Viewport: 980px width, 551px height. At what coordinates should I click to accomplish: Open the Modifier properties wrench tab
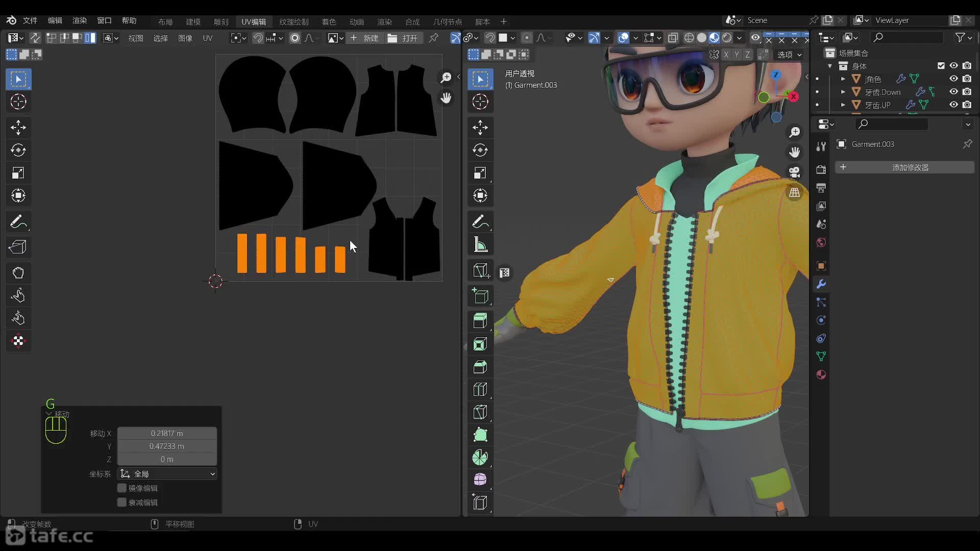pyautogui.click(x=821, y=284)
